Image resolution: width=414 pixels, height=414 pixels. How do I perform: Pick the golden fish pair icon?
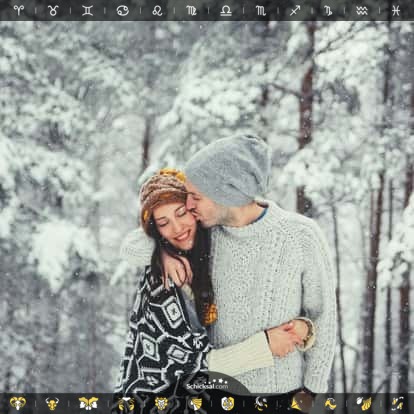click(397, 403)
